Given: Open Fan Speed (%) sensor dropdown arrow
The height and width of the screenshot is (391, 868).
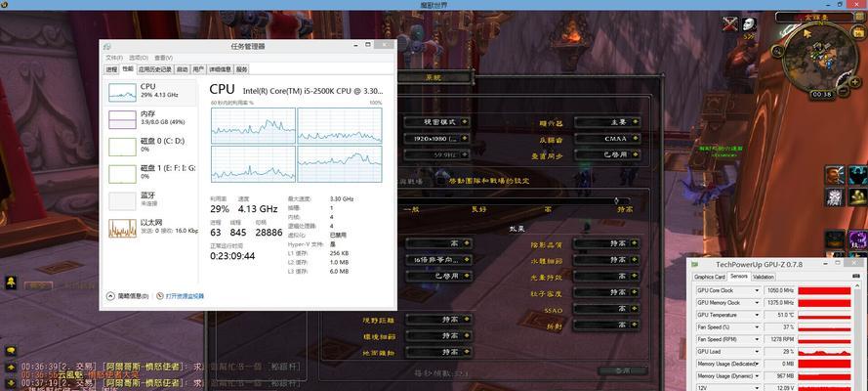Looking at the screenshot, I should click(x=757, y=327).
